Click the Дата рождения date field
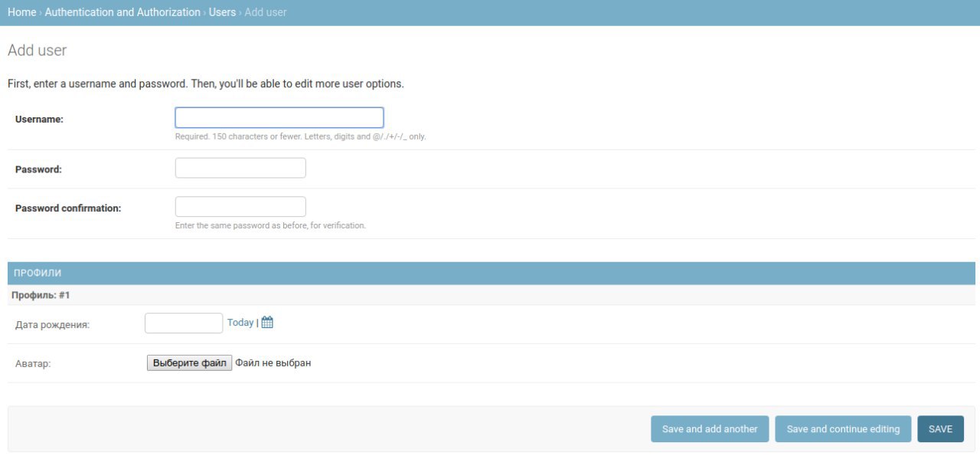The width and height of the screenshot is (980, 456). point(184,323)
